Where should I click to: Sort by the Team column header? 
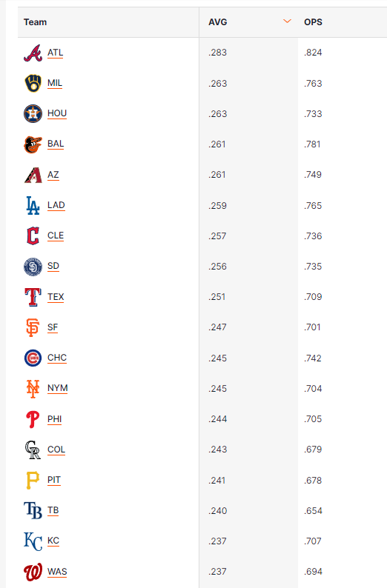36,22
